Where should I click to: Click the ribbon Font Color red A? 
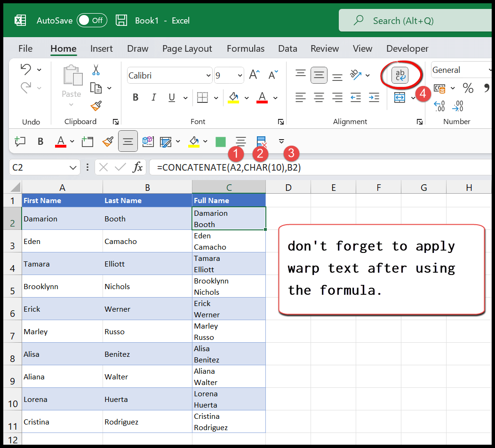point(262,97)
